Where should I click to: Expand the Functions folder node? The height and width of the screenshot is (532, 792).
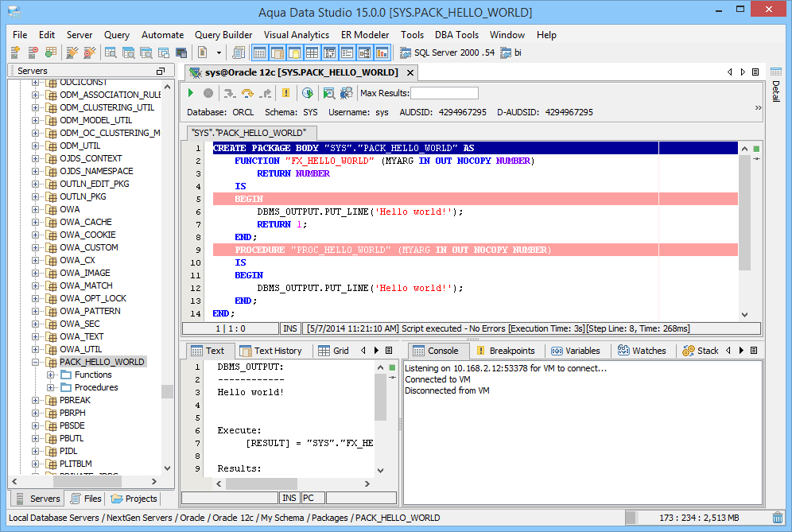(51, 375)
